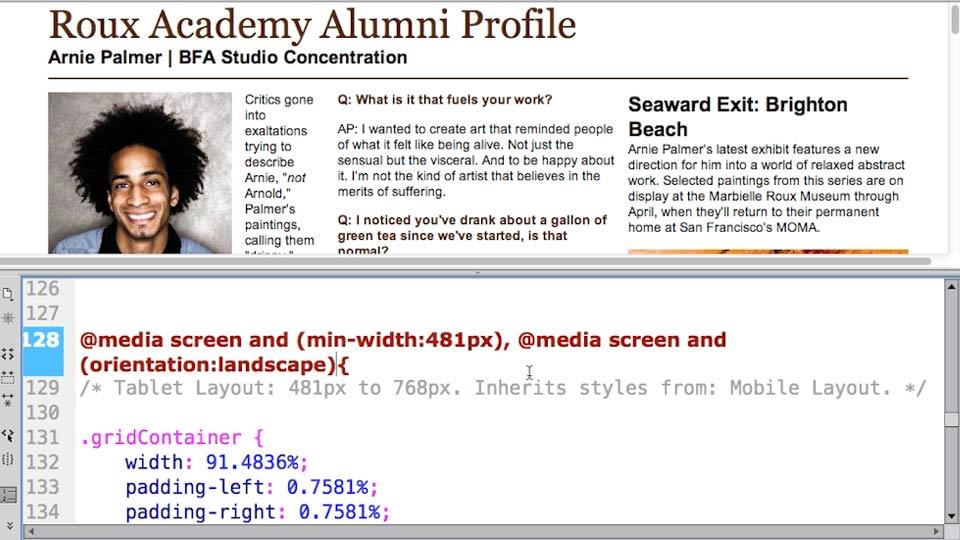Select Arnie Palmer portrait photo

(x=140, y=173)
